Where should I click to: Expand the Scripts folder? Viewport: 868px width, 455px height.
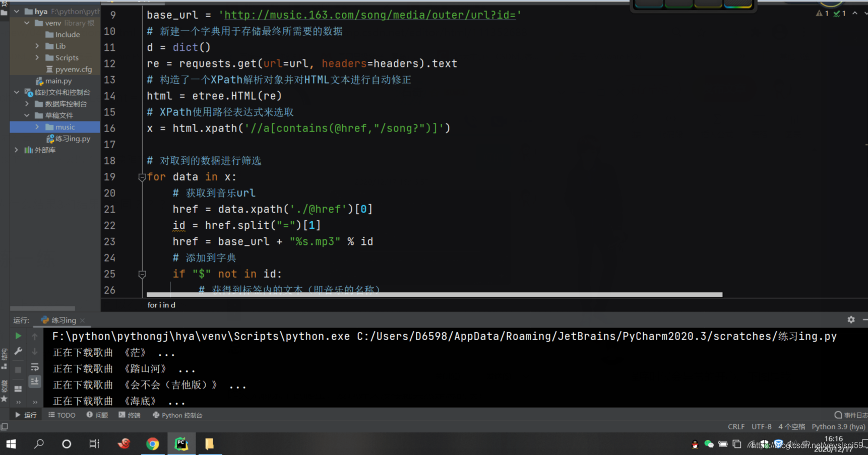pos(37,57)
